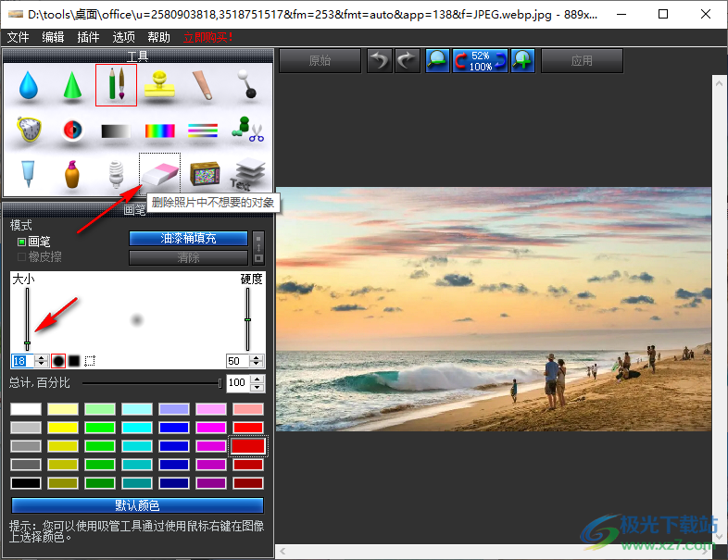Viewport: 728px width, 560px height.
Task: Open the 插件 menu
Action: [x=88, y=37]
